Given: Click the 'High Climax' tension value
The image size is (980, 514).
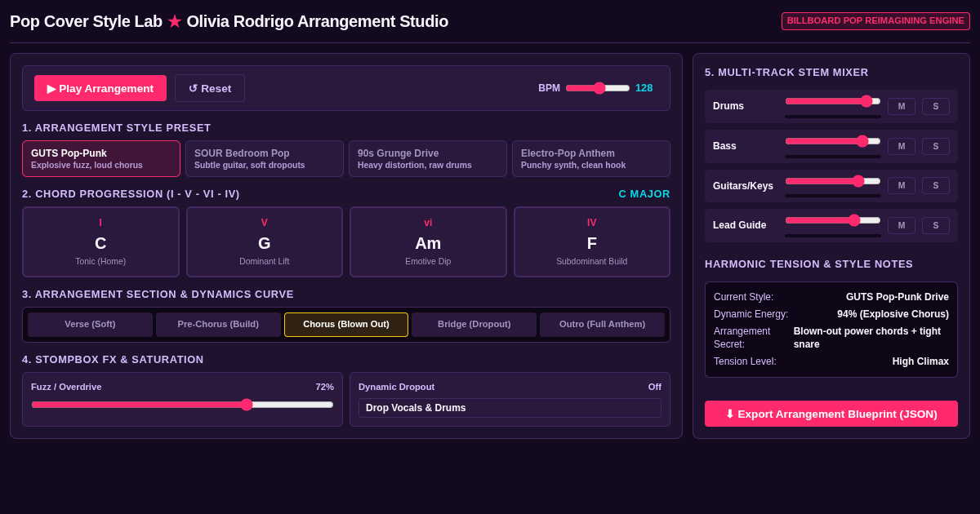Looking at the screenshot, I should point(920,361).
